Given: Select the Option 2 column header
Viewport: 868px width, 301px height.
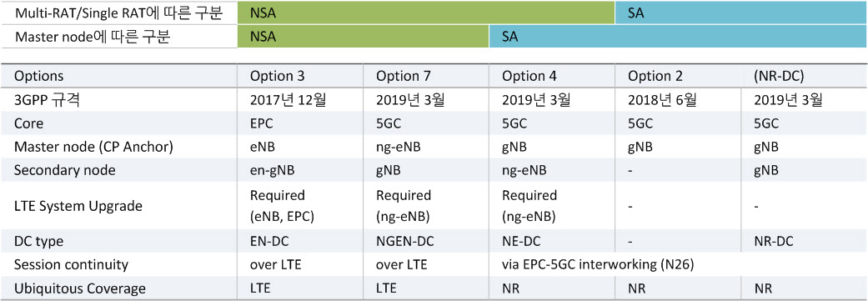Looking at the screenshot, I should pos(655,76).
